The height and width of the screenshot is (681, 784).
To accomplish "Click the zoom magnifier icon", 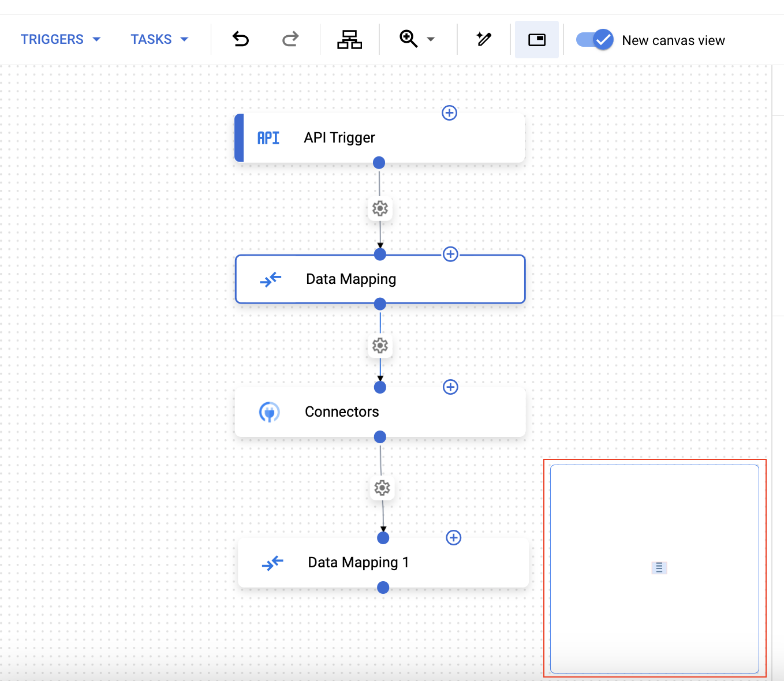I will click(408, 39).
